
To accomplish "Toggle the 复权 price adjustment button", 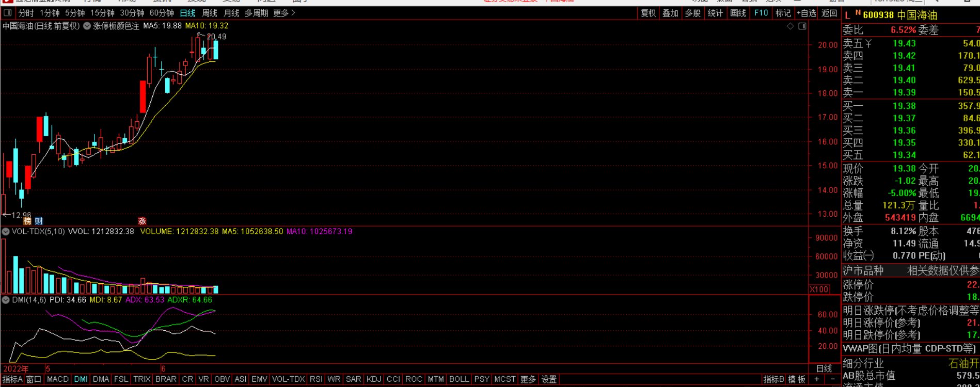I will tap(648, 13).
